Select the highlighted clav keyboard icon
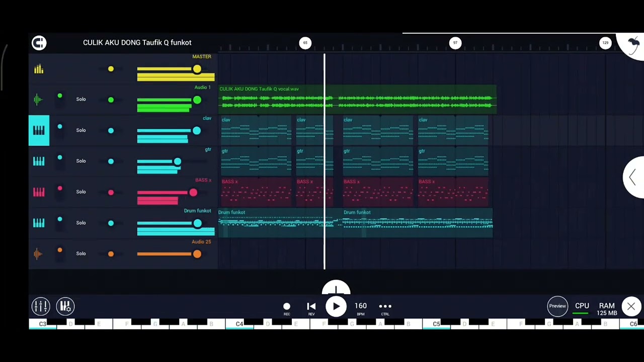The image size is (644, 362). pos(39,130)
